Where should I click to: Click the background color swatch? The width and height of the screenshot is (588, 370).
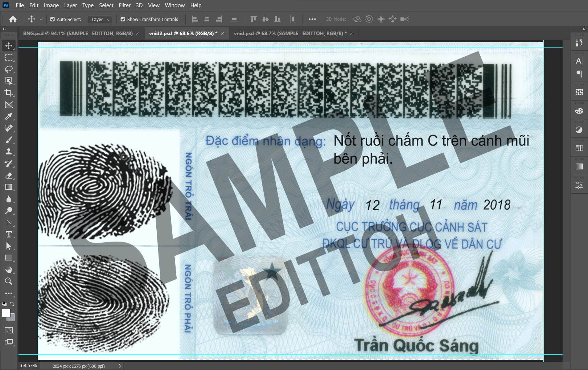coord(12,318)
